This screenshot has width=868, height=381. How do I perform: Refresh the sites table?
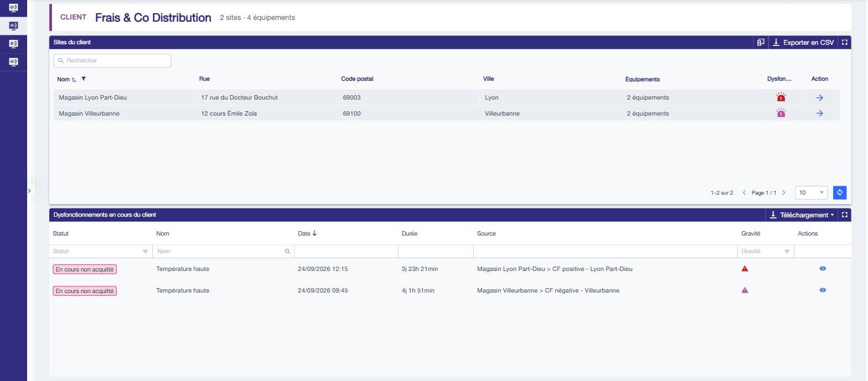click(840, 192)
